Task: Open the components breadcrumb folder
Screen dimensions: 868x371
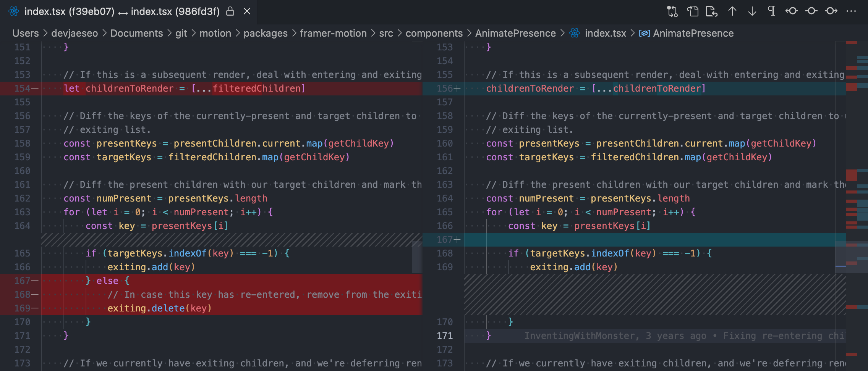Action: (x=434, y=33)
